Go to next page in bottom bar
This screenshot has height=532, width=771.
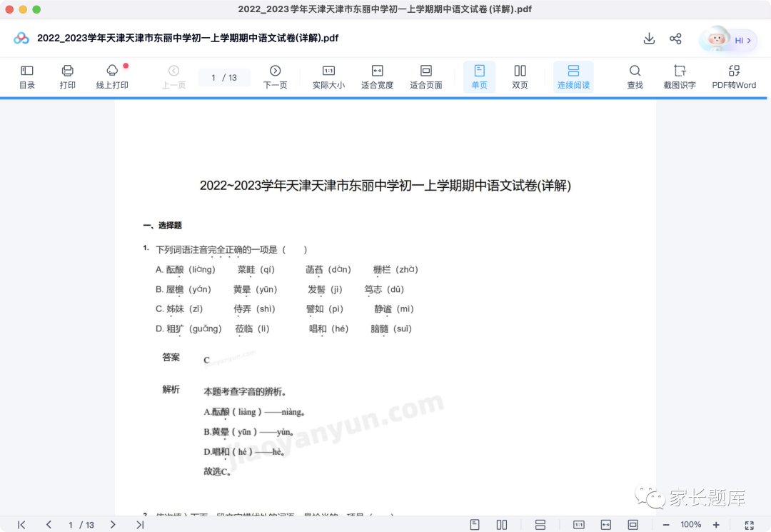pos(113,525)
